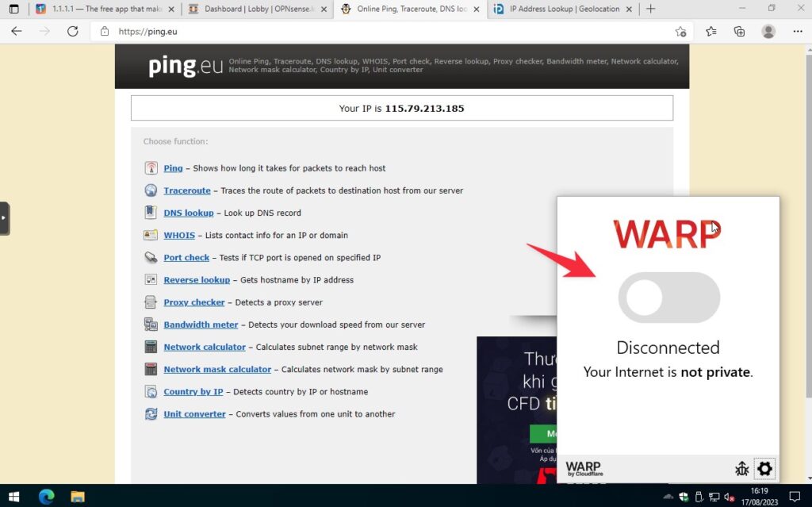Click the Network calculator icon
The width and height of the screenshot is (812, 507).
[x=151, y=347]
